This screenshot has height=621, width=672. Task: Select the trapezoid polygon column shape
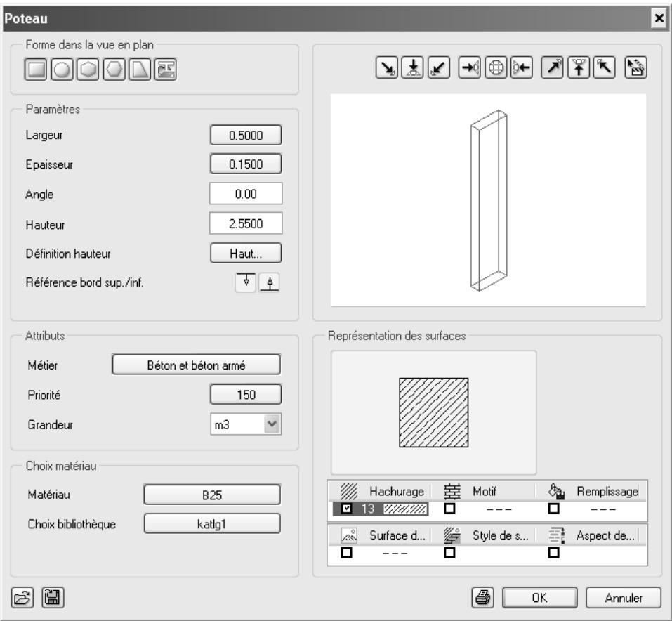coord(140,69)
